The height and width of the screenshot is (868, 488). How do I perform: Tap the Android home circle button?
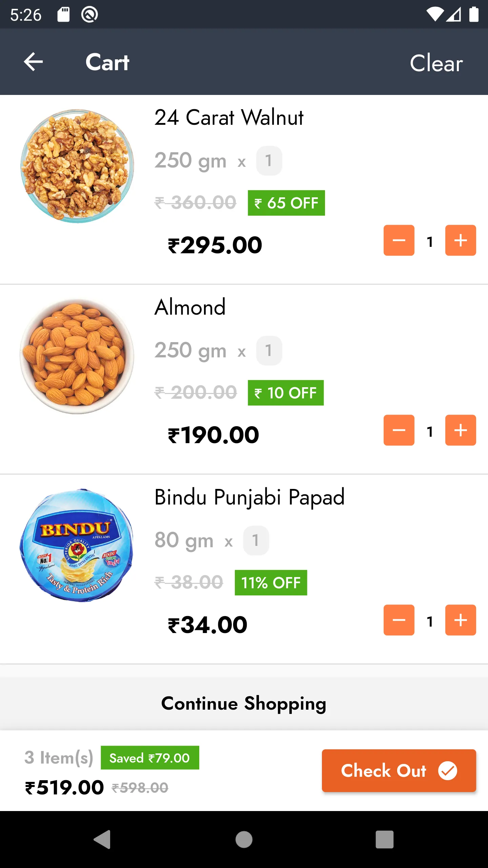tap(244, 840)
